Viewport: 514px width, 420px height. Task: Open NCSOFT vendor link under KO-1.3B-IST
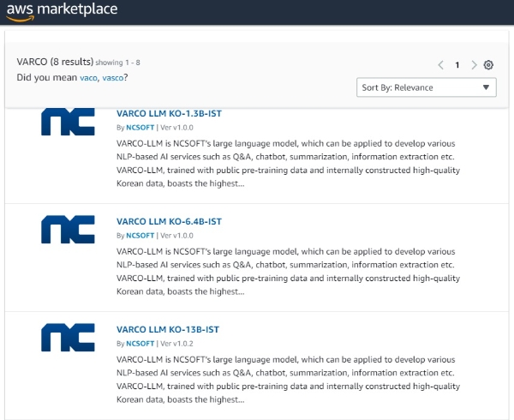pos(140,128)
